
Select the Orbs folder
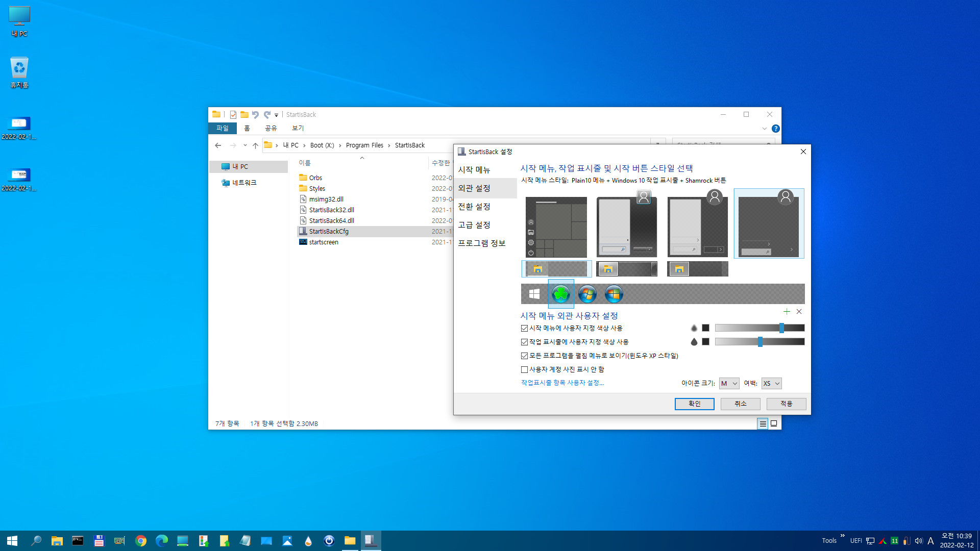315,178
